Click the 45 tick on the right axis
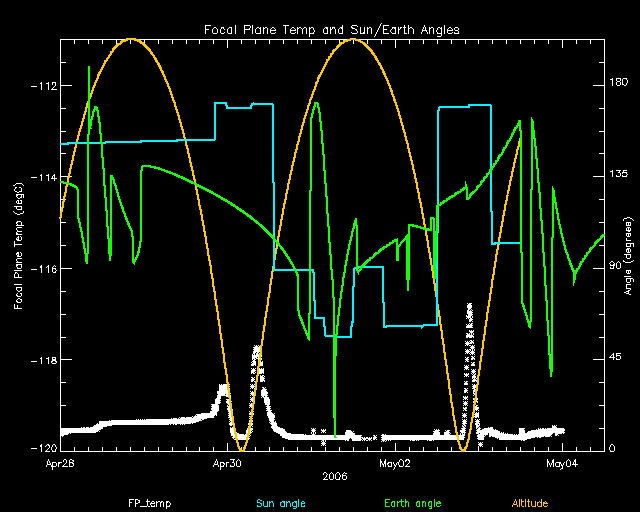 619,360
